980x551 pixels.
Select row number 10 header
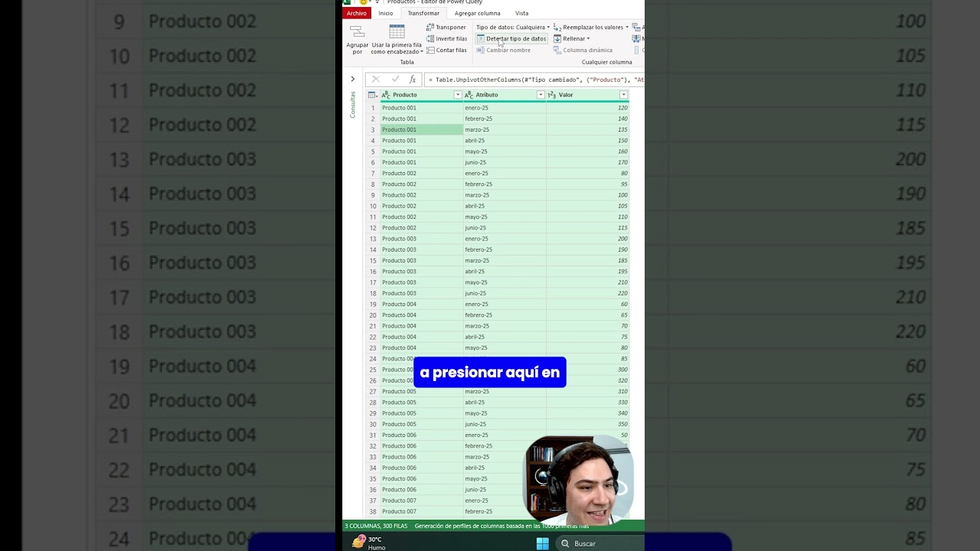(373, 206)
